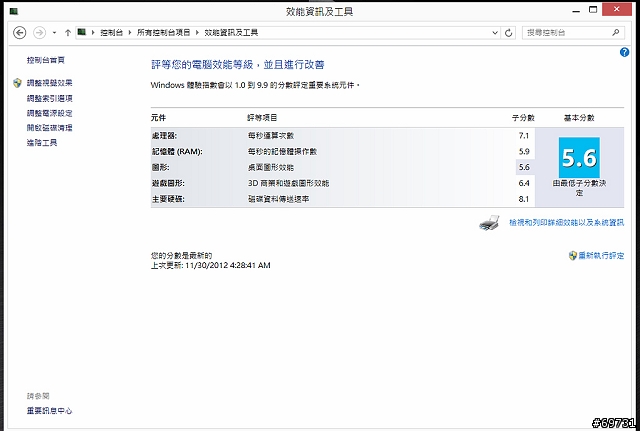Click 控制台 breadcrumb in address bar
This screenshot has width=640, height=431.
[111, 33]
